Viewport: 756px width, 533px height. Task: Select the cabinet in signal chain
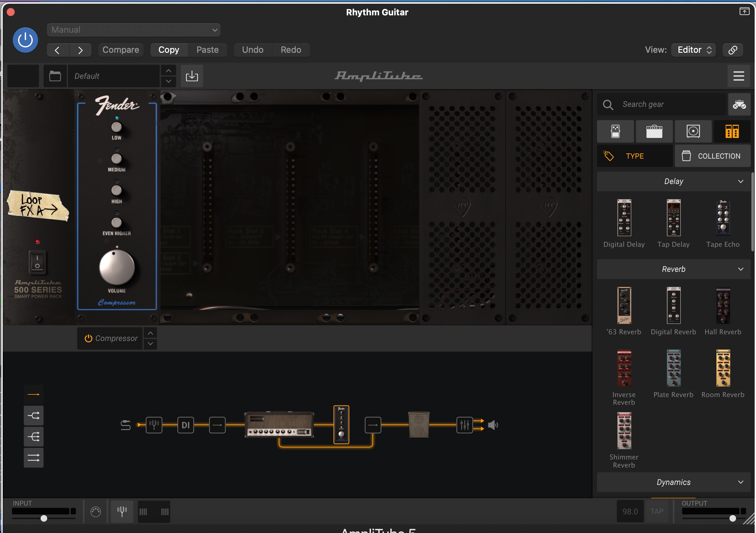(419, 425)
